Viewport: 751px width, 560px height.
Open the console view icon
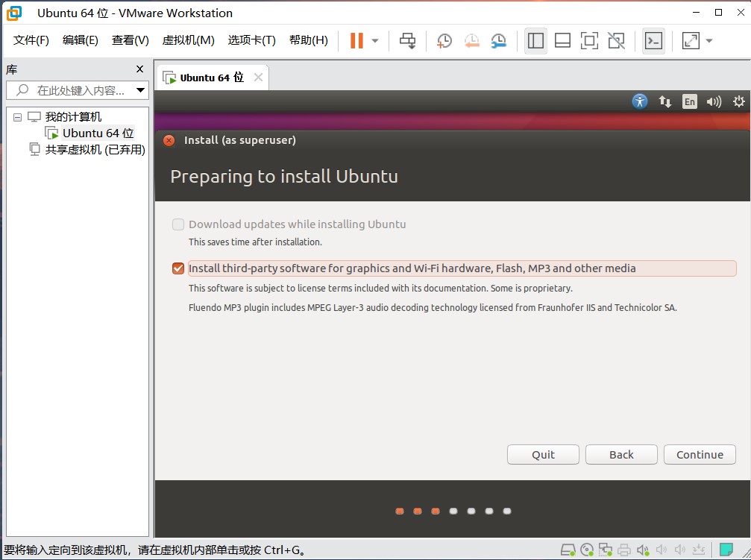[x=653, y=41]
